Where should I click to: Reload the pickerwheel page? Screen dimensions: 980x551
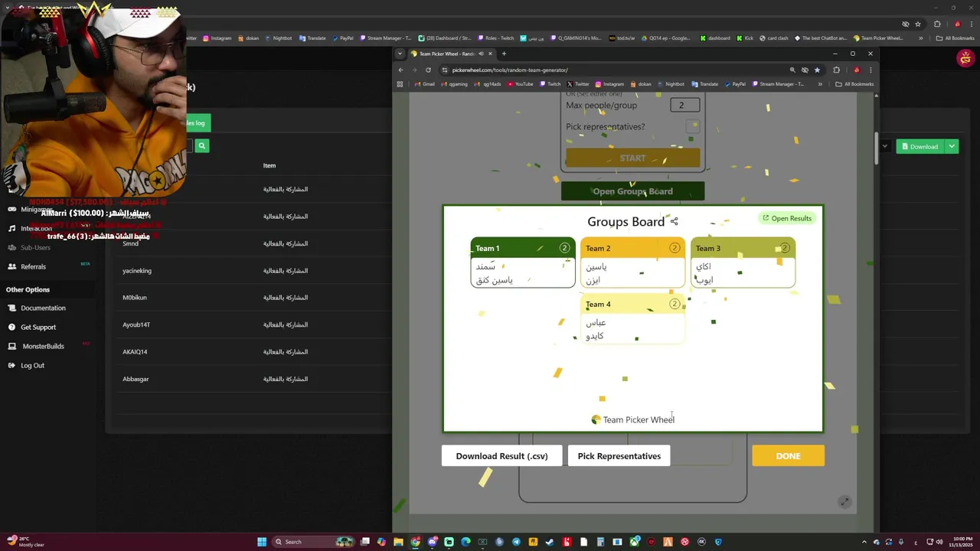[428, 70]
